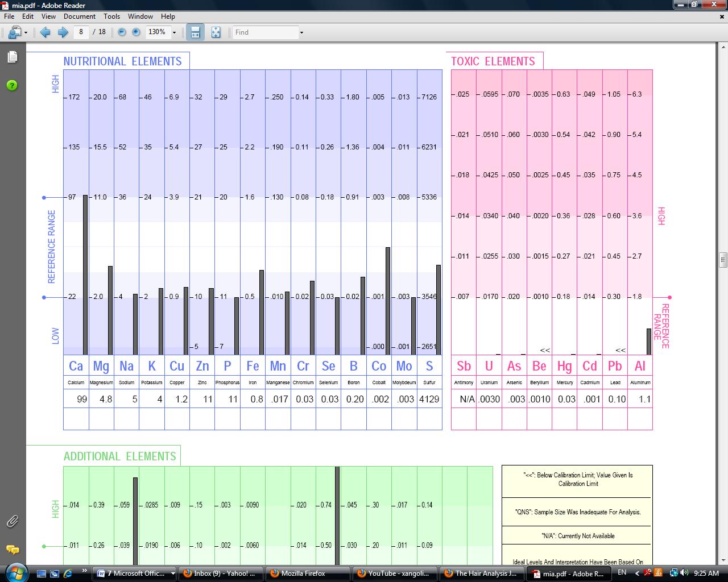Open the Window menu
This screenshot has height=582, width=728.
click(x=140, y=16)
